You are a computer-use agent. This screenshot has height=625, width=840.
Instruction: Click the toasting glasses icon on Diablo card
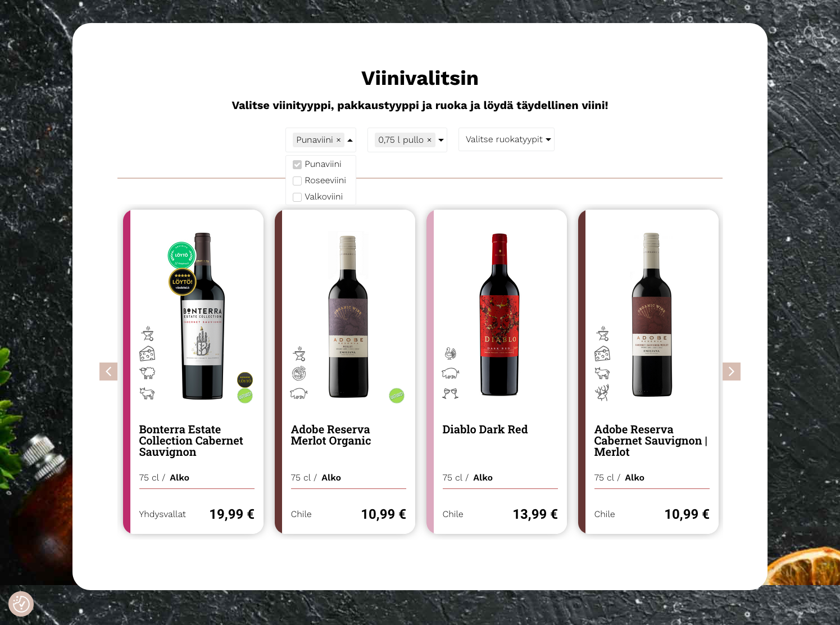[x=450, y=393]
